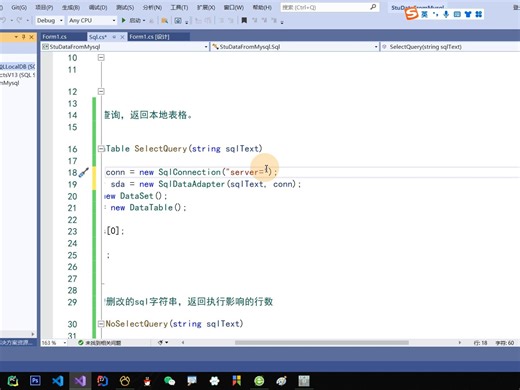The width and height of the screenshot is (520, 390).
Task: Click the green check no-issues status icon
Action: click(80, 343)
